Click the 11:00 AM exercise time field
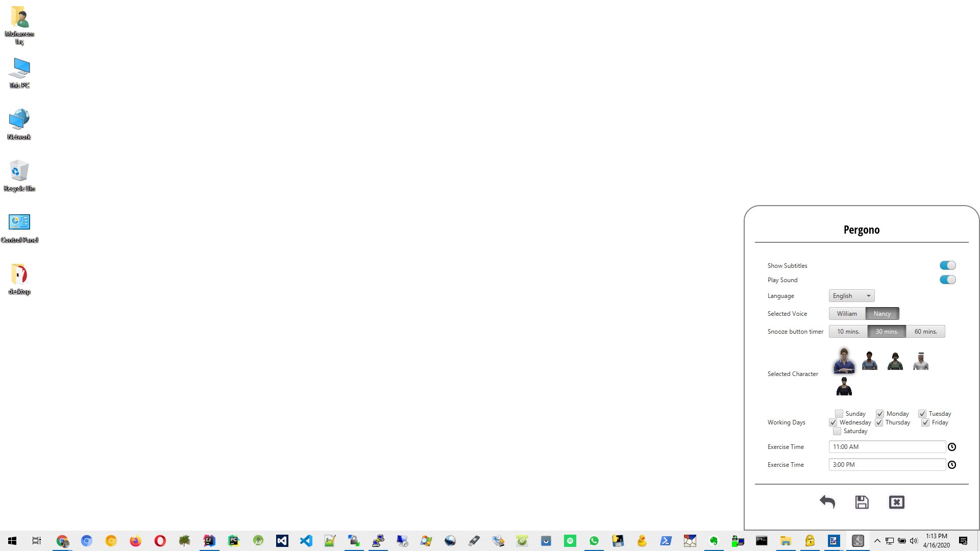Image resolution: width=980 pixels, height=551 pixels. [887, 447]
